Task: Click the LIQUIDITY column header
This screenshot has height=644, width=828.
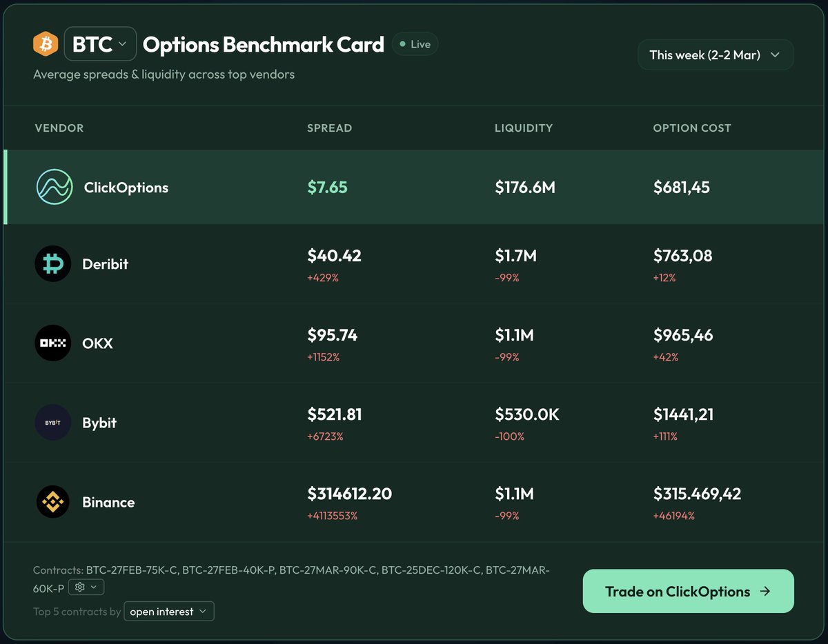Action: tap(524, 128)
